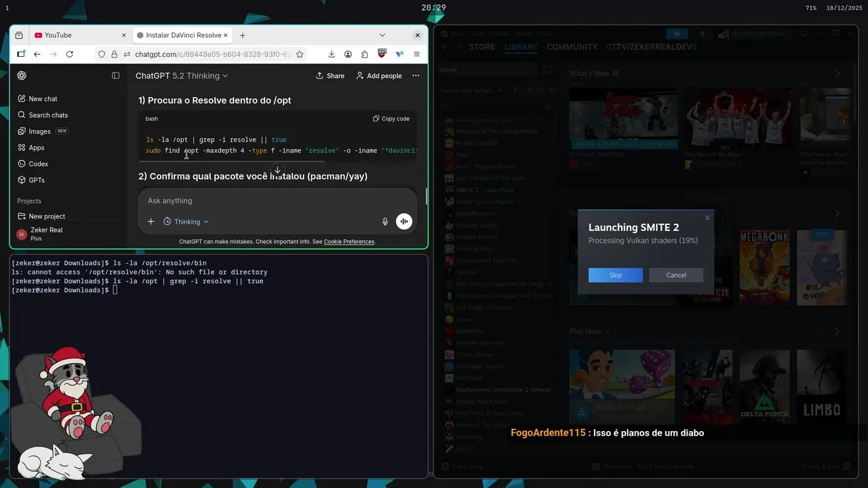
Task: Open Search chats in sidebar
Action: point(43,115)
